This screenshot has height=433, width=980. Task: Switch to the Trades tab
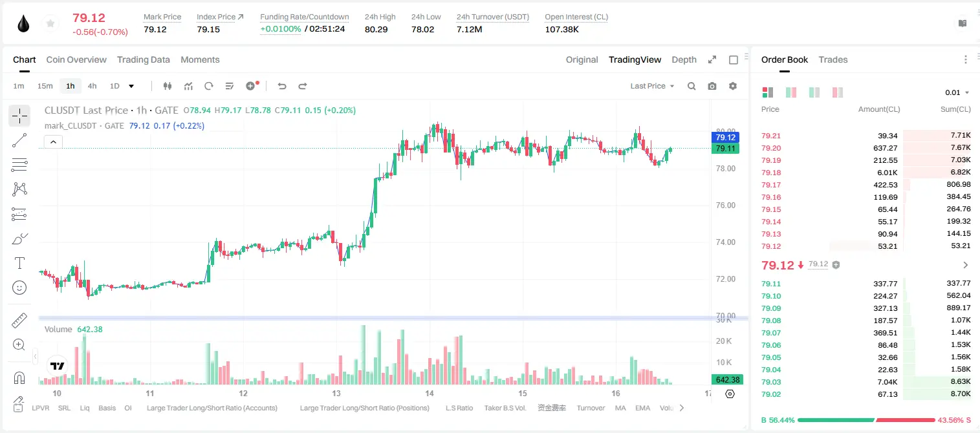(833, 59)
